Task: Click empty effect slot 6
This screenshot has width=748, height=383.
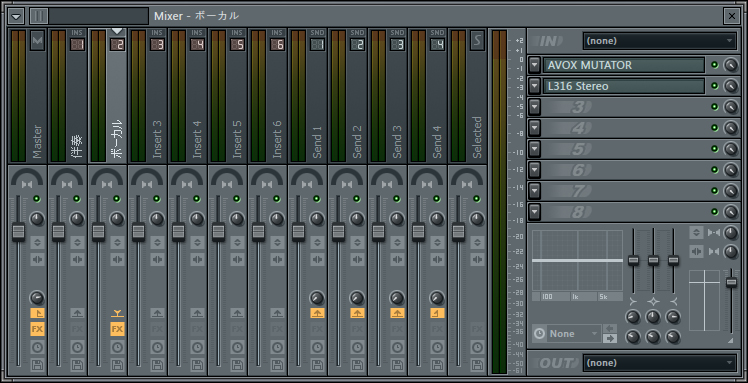Action: pos(623,170)
